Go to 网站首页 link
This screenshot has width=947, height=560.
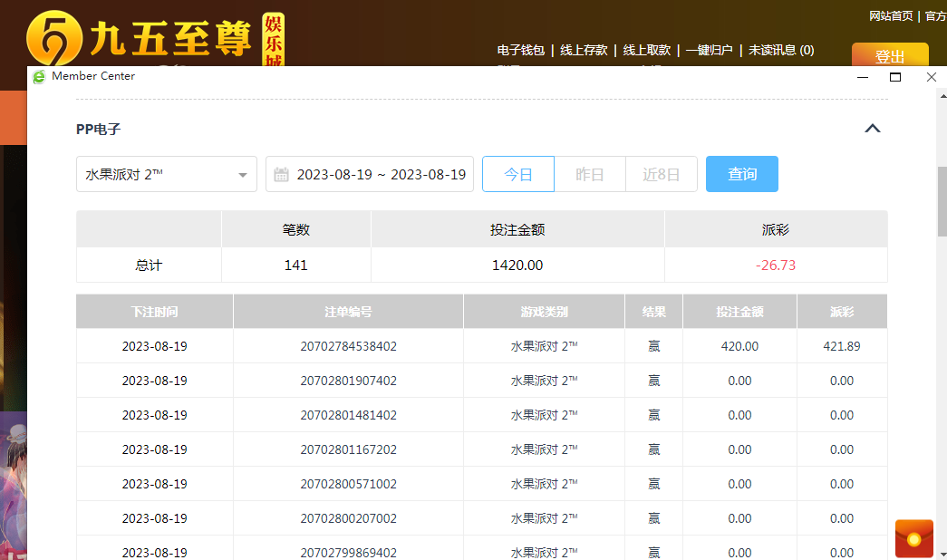point(891,16)
